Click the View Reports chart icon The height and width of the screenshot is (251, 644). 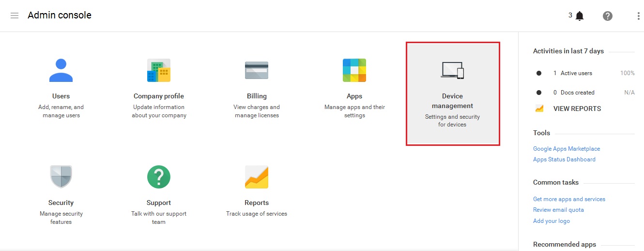tap(539, 109)
